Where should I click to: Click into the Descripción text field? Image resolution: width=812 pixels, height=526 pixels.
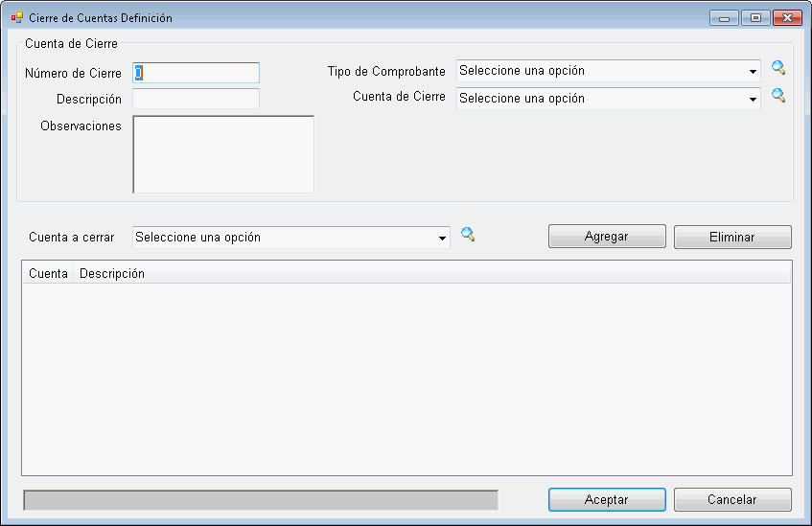click(197, 99)
